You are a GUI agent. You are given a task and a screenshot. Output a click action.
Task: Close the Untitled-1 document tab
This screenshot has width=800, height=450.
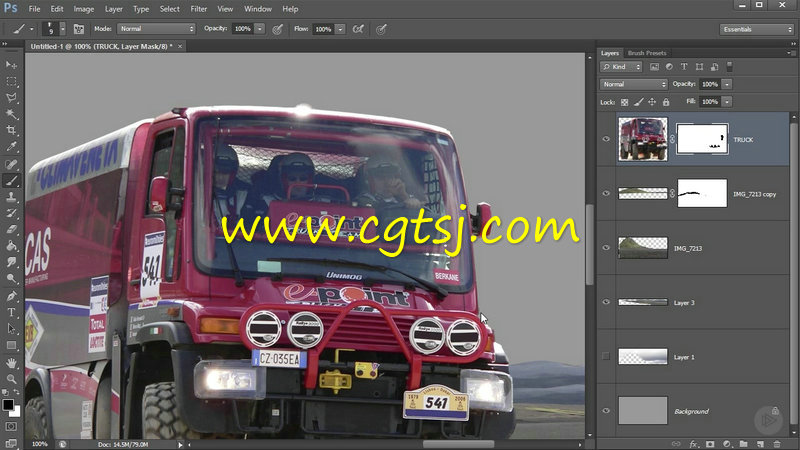click(x=180, y=46)
